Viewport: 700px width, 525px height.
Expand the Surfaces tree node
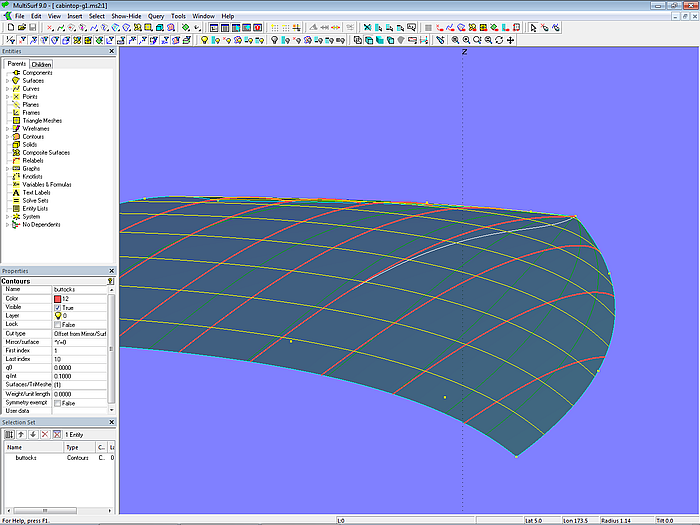[x=7, y=81]
